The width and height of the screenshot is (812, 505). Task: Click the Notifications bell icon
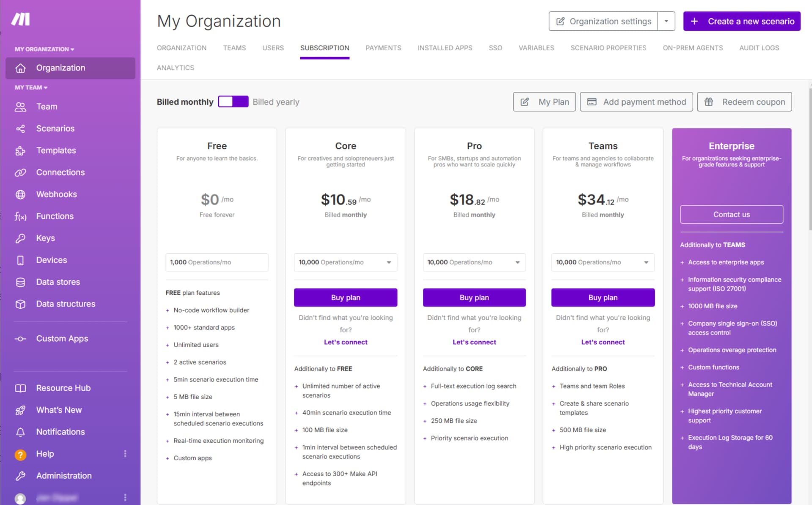[x=20, y=432]
